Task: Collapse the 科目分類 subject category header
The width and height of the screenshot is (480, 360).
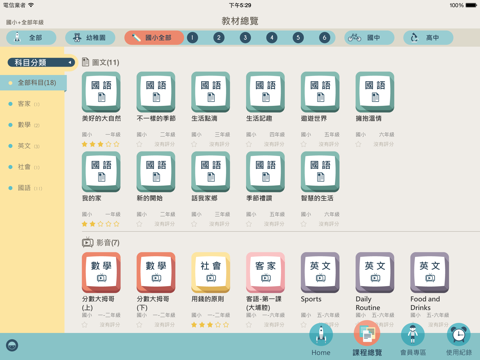Action: point(41,62)
